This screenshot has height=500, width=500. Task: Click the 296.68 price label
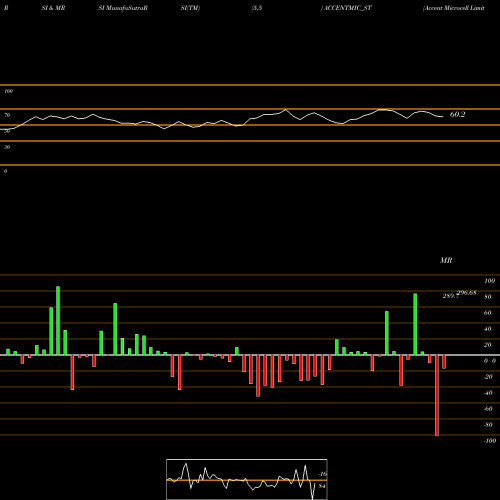pyautogui.click(x=467, y=293)
